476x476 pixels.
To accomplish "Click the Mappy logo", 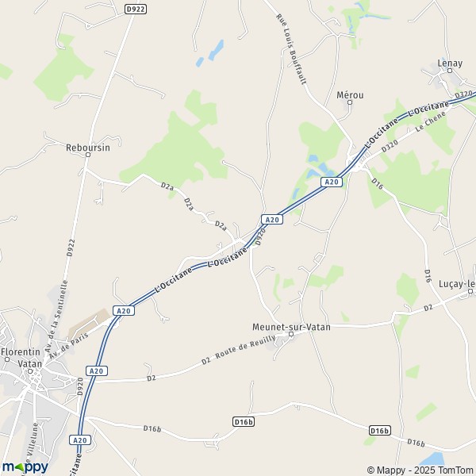I will click(25, 467).
